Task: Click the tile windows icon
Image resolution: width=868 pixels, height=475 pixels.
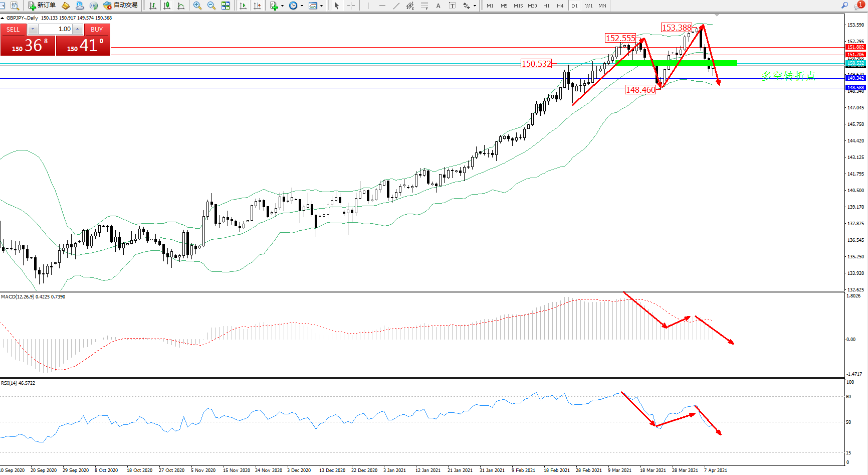Action: click(x=226, y=6)
